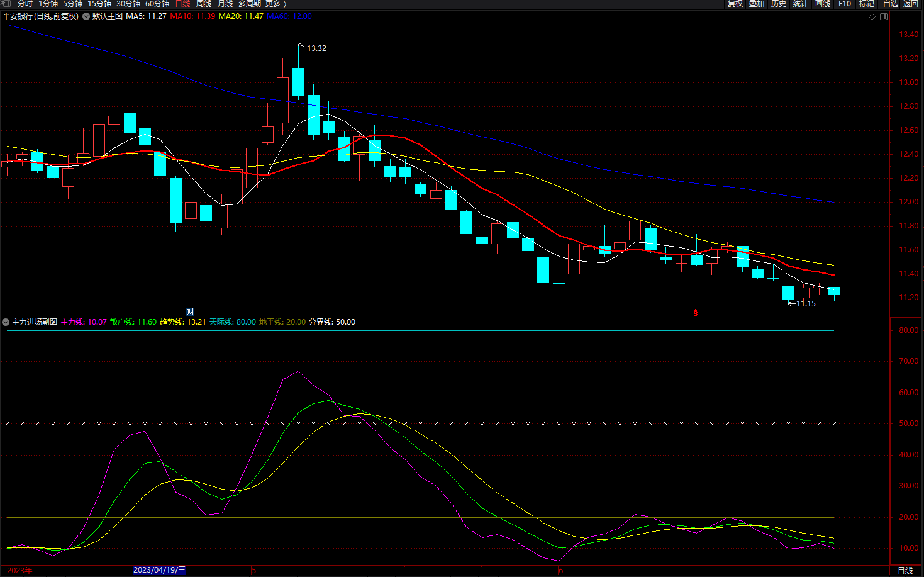924x577 pixels.
Task: Click the top-left corner panel icon
Action: click(6, 4)
